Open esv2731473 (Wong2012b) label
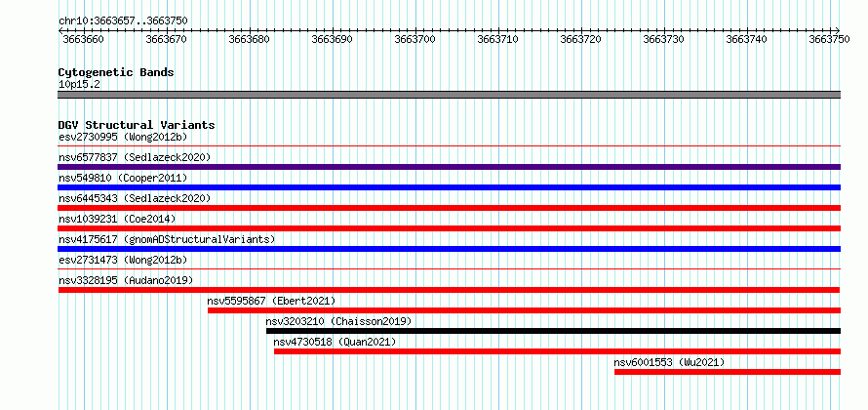 pos(123,260)
